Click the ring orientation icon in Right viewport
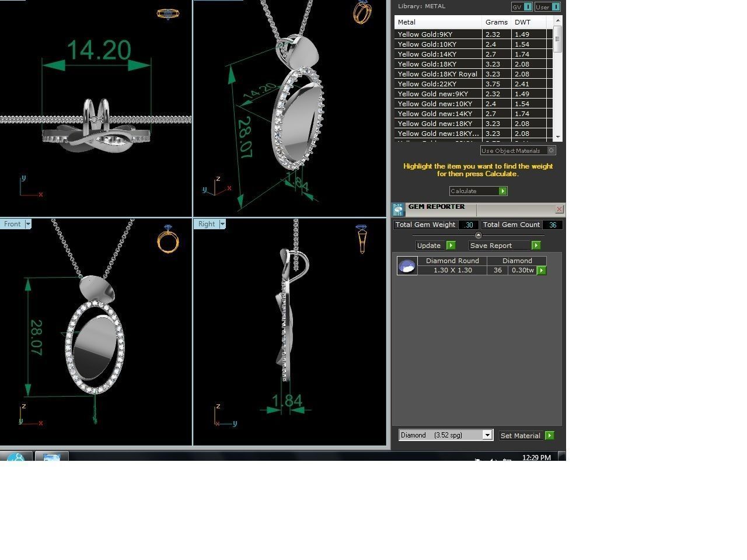 pos(362,239)
